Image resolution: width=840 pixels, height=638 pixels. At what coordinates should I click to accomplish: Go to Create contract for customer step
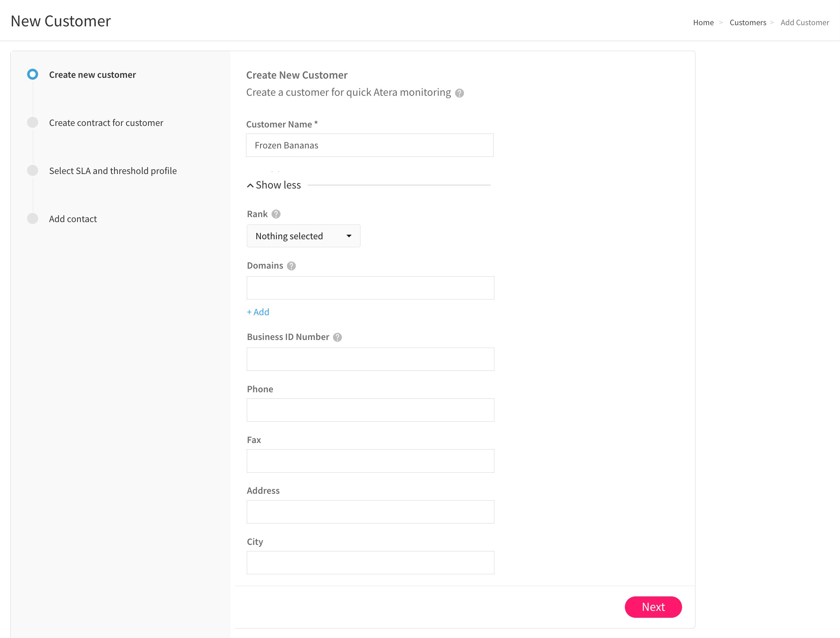[106, 123]
